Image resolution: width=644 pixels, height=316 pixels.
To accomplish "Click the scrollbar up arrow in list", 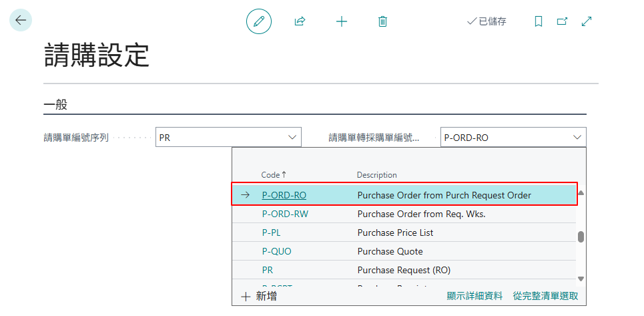I will pos(581,192).
